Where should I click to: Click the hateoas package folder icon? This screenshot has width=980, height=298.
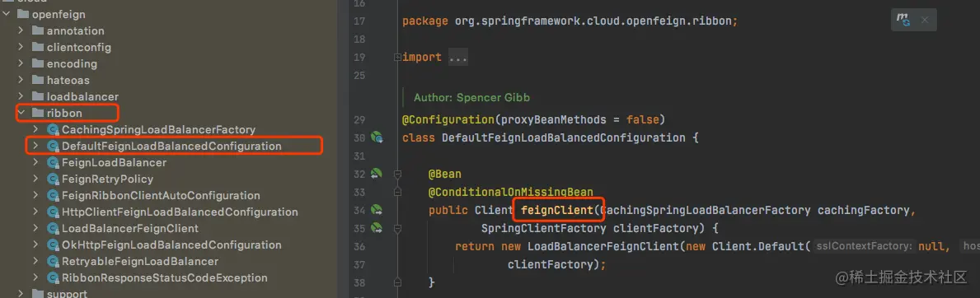(37, 80)
